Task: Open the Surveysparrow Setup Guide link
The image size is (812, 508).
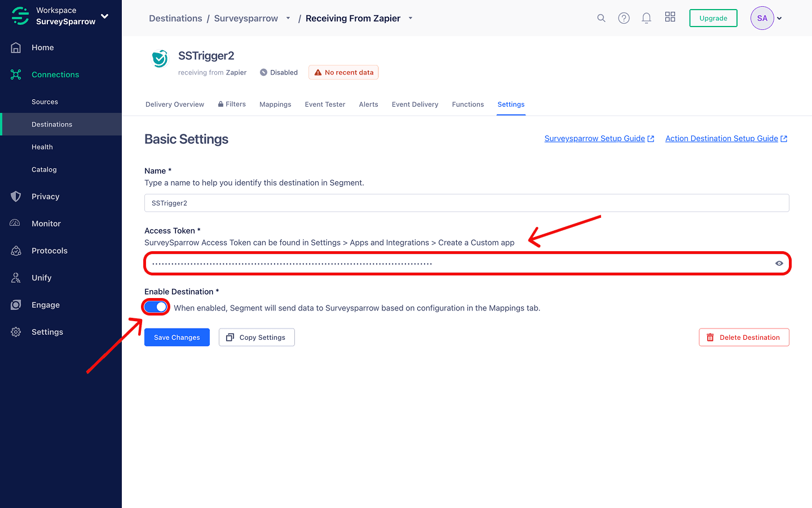Action: [x=599, y=138]
